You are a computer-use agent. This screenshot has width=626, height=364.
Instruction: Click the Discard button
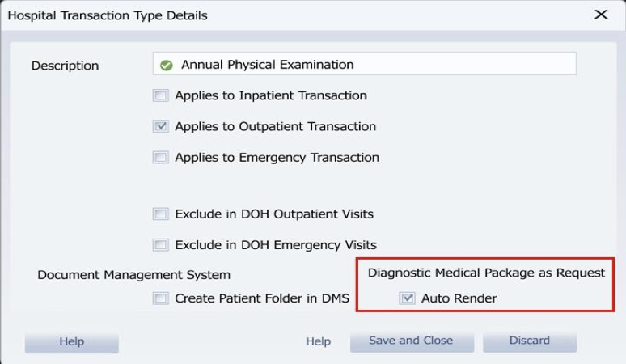point(530,341)
